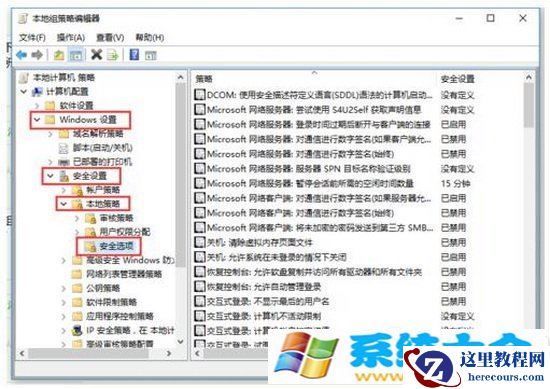
Task: Click the folder icon beside 帐户策略
Action: [x=77, y=190]
